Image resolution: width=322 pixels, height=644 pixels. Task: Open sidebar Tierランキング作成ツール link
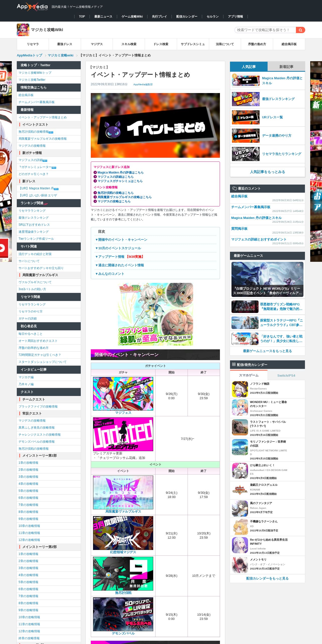(36, 239)
